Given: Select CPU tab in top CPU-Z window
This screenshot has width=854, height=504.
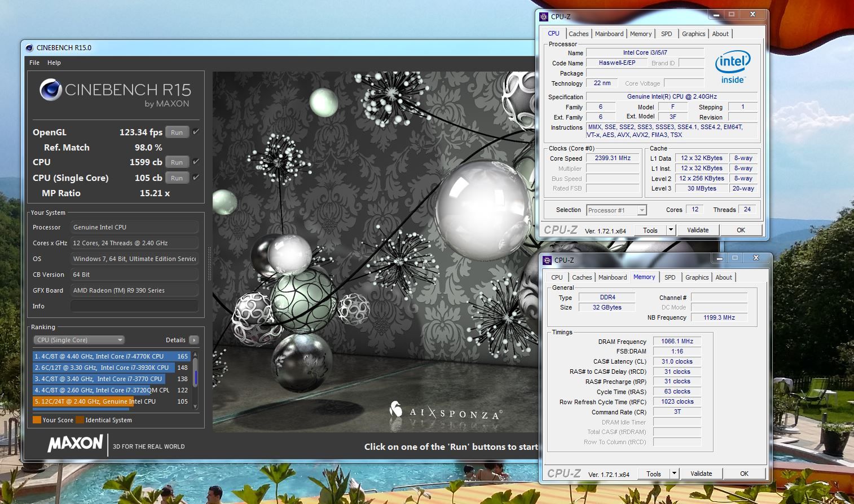Looking at the screenshot, I should point(554,33).
